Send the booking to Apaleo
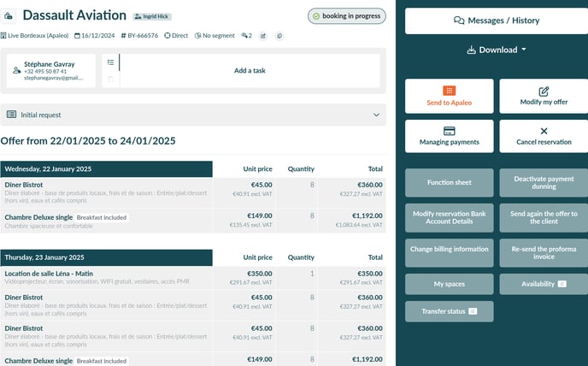588x366 pixels. click(x=449, y=96)
